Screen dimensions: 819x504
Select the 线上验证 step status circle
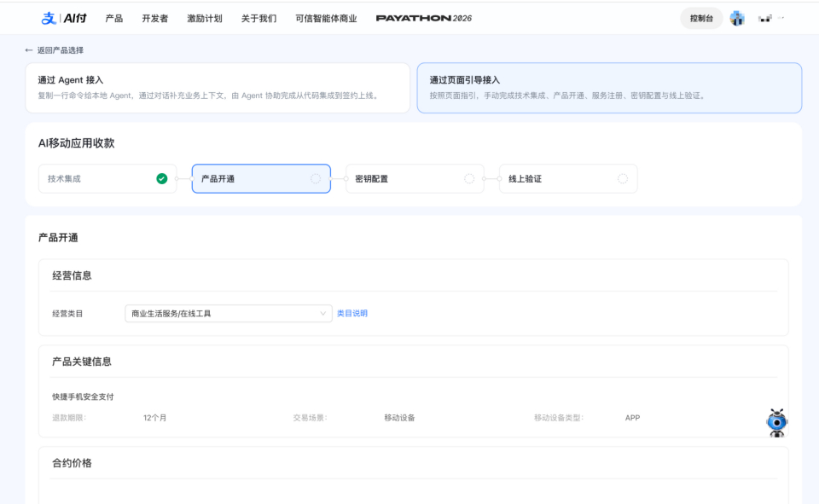(x=623, y=178)
